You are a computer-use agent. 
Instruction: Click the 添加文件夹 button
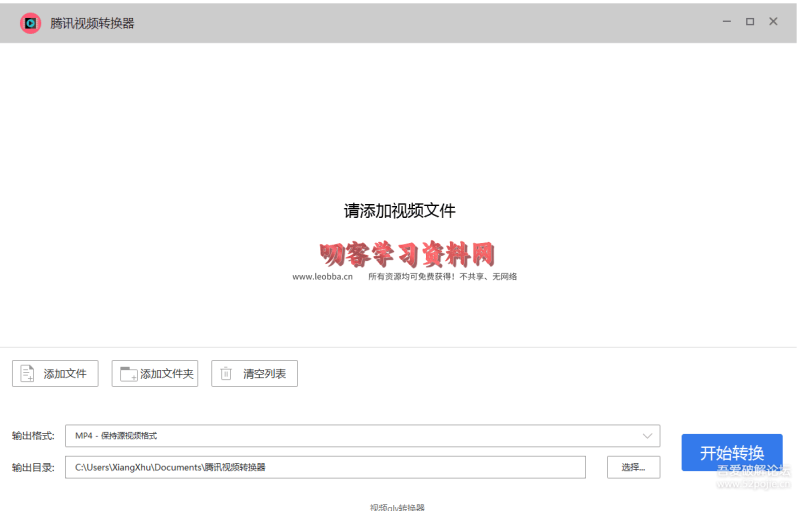(x=155, y=373)
